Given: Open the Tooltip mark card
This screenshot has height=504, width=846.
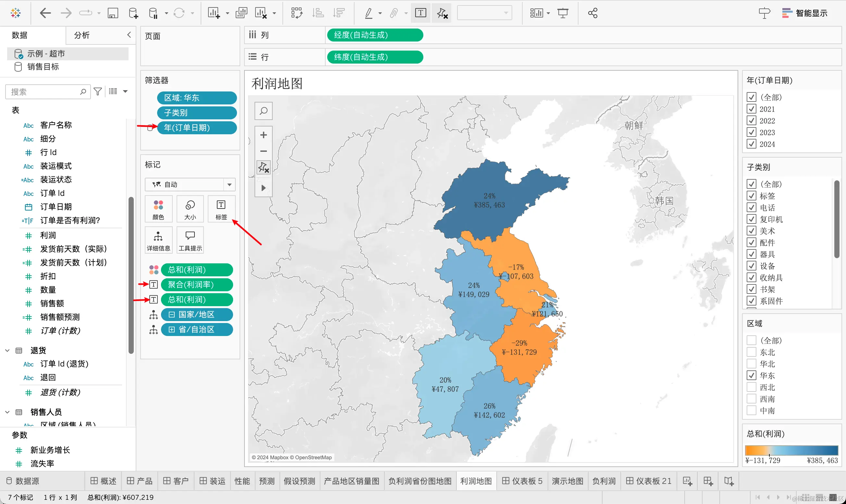Looking at the screenshot, I should (190, 240).
